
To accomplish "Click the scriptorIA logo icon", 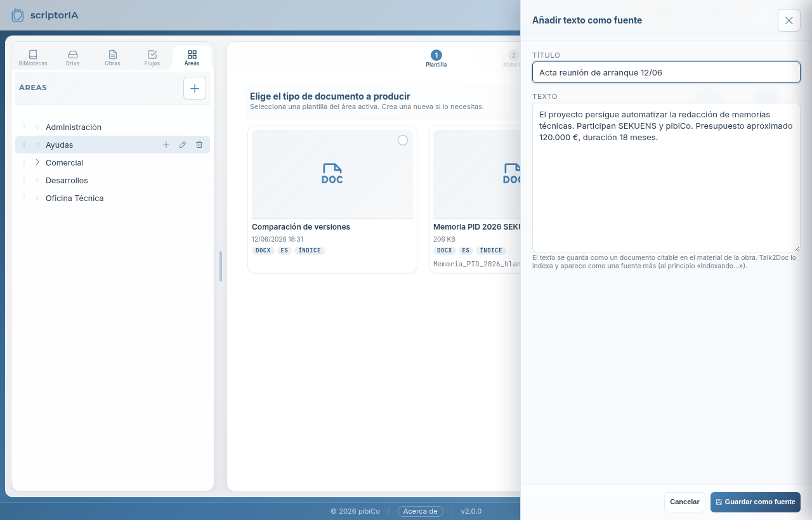I will pyautogui.click(x=18, y=15).
